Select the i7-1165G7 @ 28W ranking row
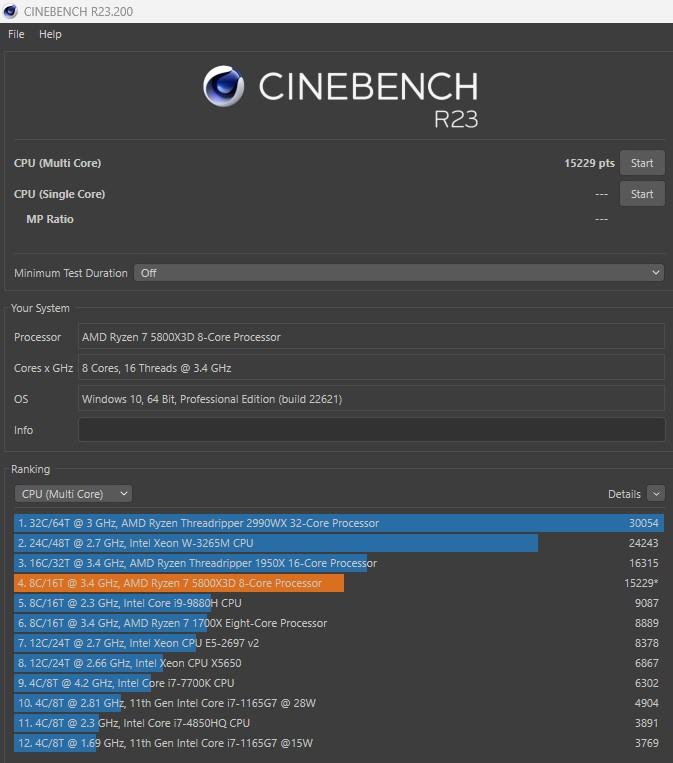The image size is (673, 763). (x=339, y=703)
